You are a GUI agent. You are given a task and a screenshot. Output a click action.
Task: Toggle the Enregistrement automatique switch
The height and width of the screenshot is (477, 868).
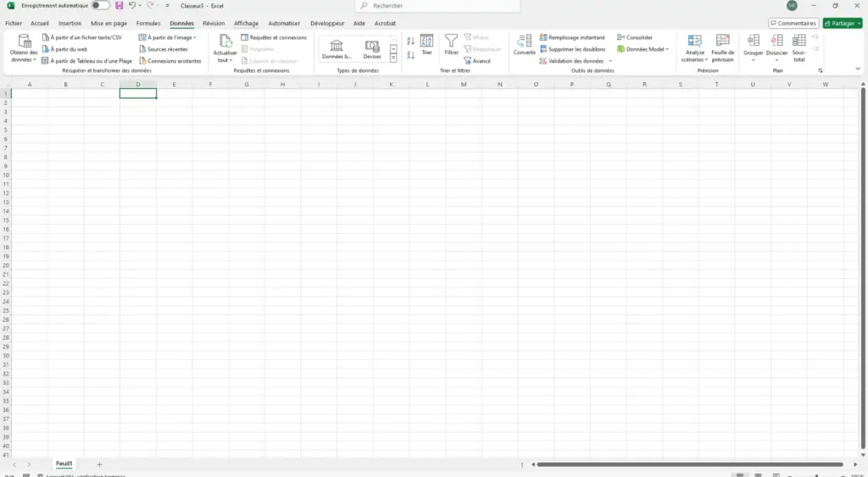[100, 6]
